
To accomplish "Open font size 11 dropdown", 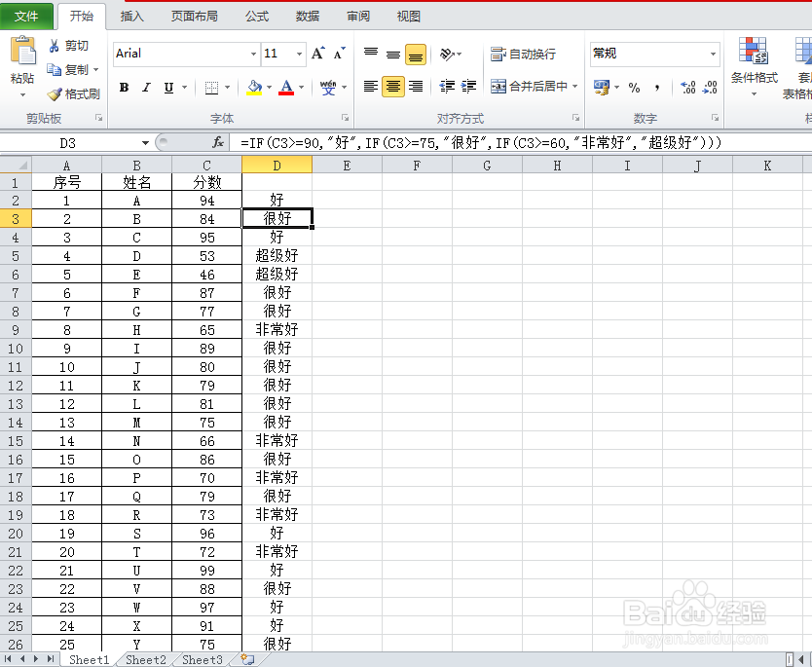I will [x=299, y=54].
